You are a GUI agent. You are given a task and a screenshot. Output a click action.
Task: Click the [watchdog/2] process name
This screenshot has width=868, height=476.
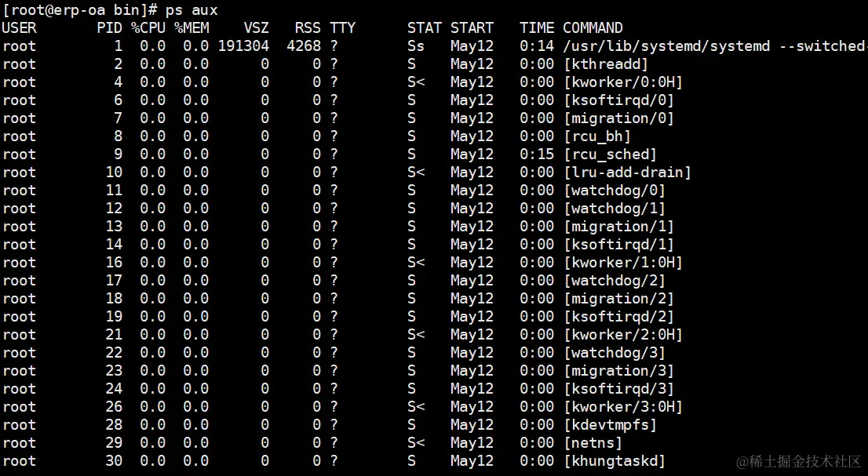point(614,281)
